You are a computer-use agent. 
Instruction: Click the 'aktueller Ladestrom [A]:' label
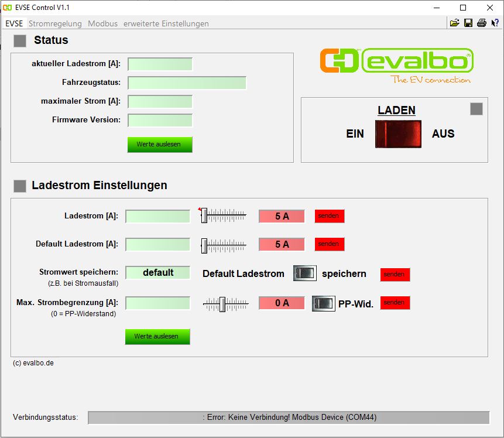76,64
